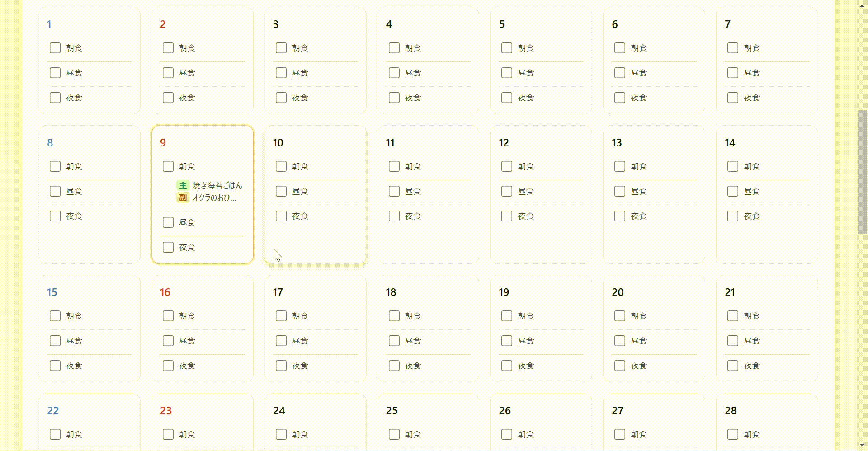868x451 pixels.
Task: Click the scrollbar down arrow
Action: click(x=862, y=446)
